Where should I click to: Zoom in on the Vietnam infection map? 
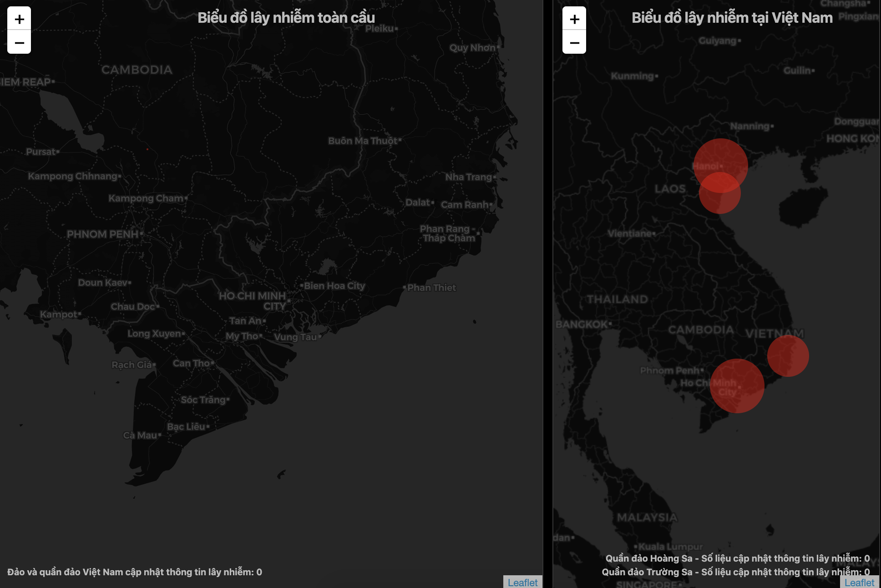point(574,19)
